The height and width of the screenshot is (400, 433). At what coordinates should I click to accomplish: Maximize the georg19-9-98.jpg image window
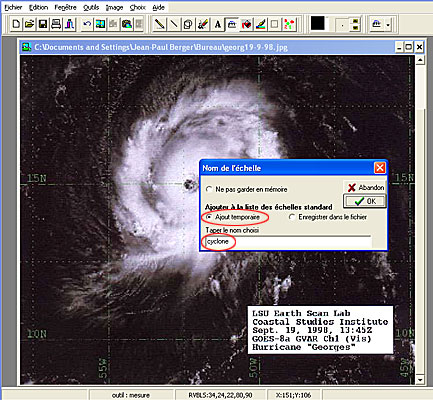click(x=409, y=47)
